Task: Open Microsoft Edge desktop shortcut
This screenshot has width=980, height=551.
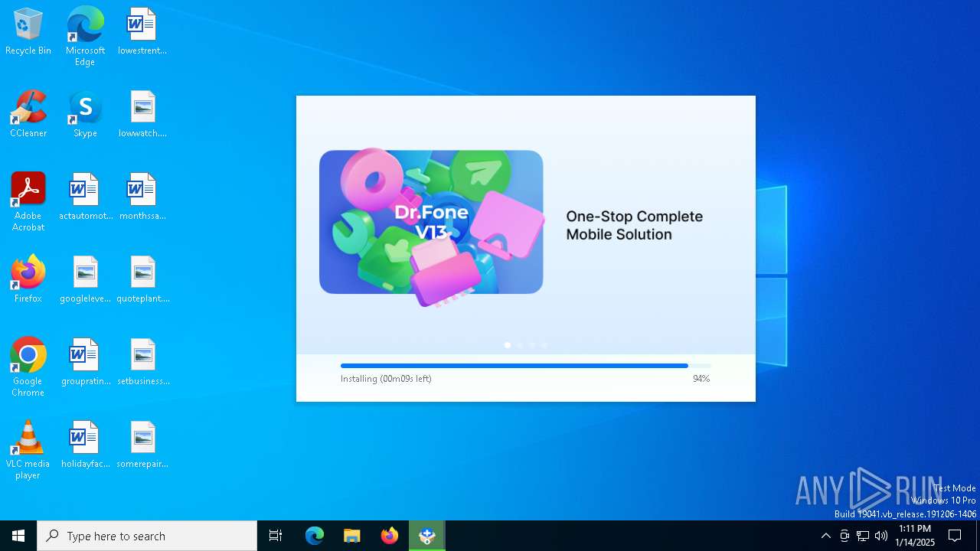Action: tap(85, 36)
